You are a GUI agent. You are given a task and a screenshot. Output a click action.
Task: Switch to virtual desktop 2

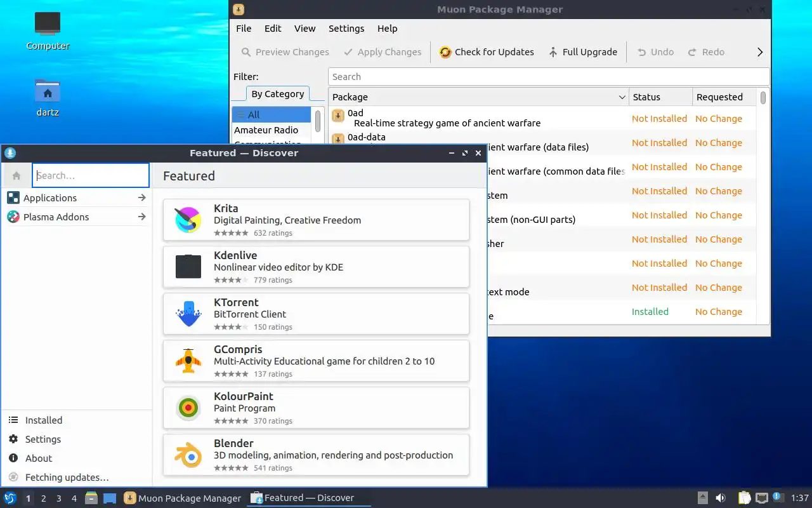pos(43,498)
